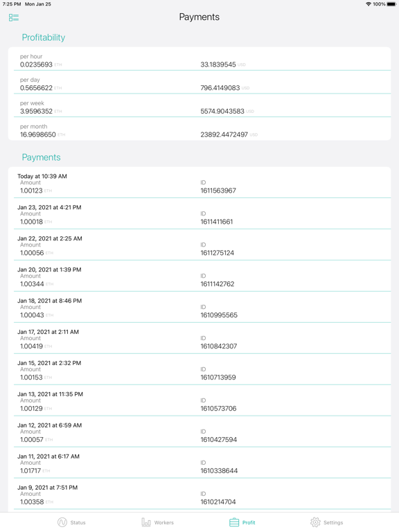The width and height of the screenshot is (399, 532).
Task: Tap the Workers bar chart icon
Action: (x=146, y=522)
